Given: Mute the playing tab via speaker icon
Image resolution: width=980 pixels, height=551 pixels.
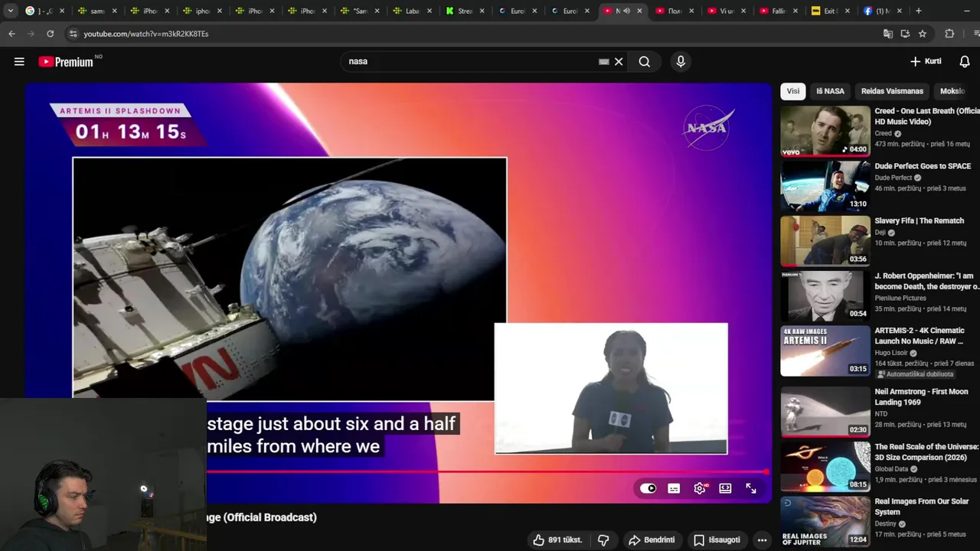Looking at the screenshot, I should coord(627,11).
